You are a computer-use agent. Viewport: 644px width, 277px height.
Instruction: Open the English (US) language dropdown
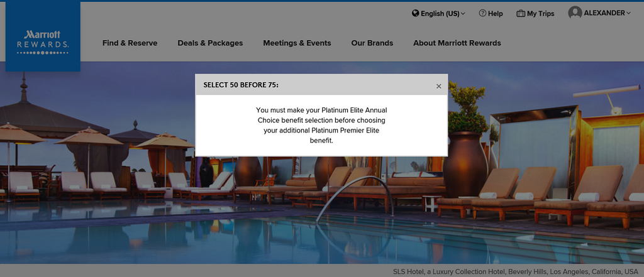[x=440, y=13]
